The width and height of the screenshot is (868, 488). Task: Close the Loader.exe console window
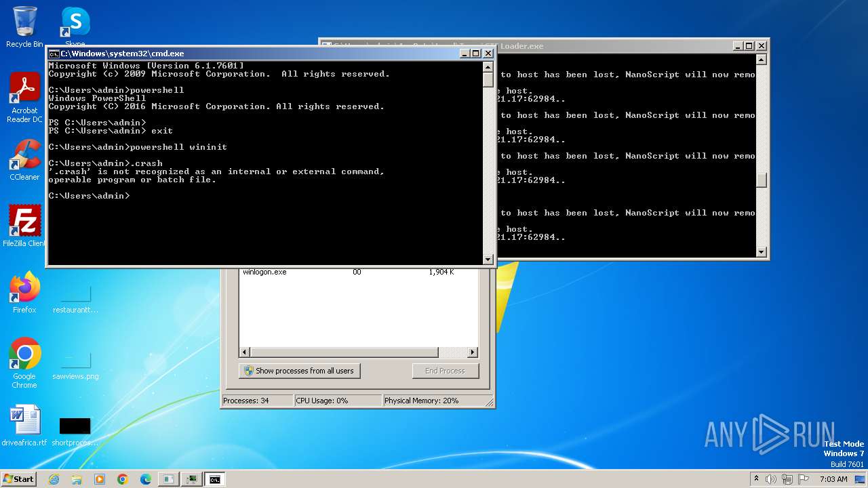(762, 46)
